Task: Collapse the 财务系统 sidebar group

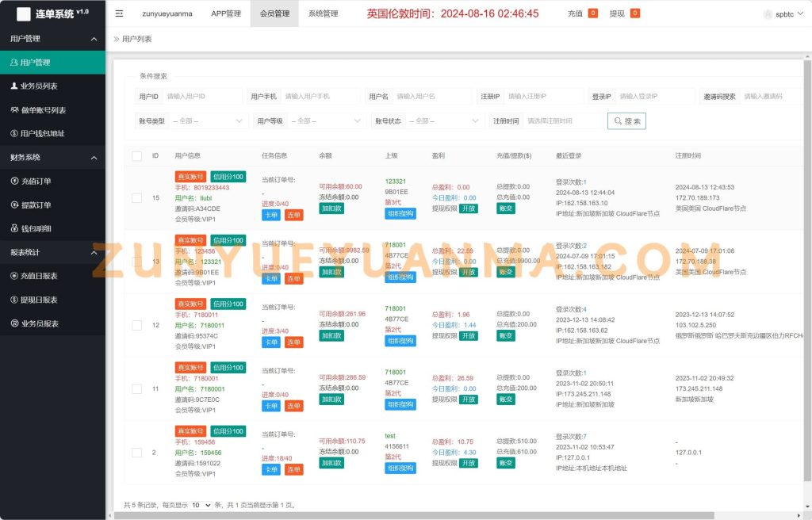Action: (x=94, y=158)
